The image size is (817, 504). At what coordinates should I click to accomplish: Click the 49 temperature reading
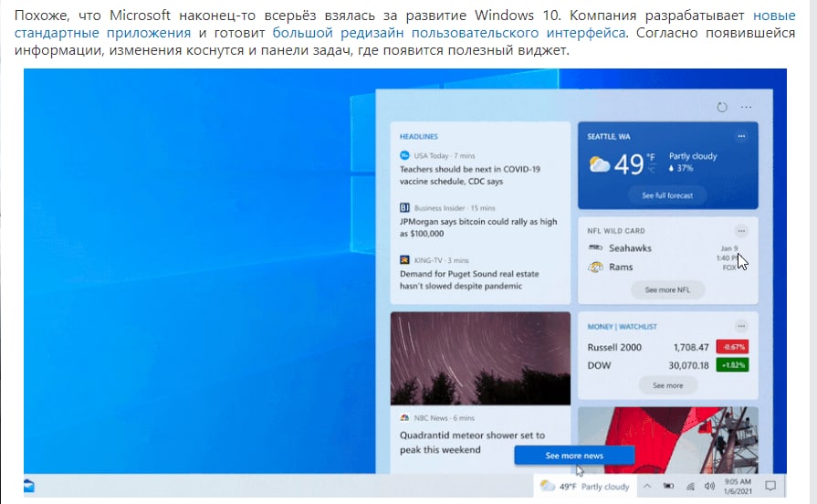pos(629,164)
